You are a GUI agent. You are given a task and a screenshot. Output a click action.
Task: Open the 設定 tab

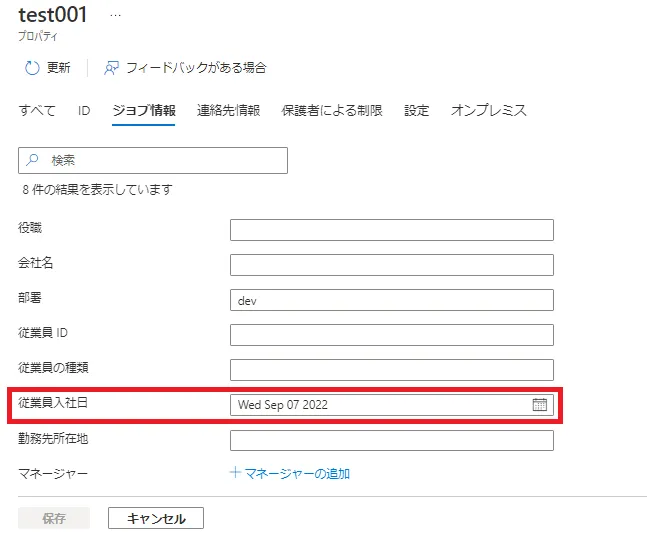[417, 111]
